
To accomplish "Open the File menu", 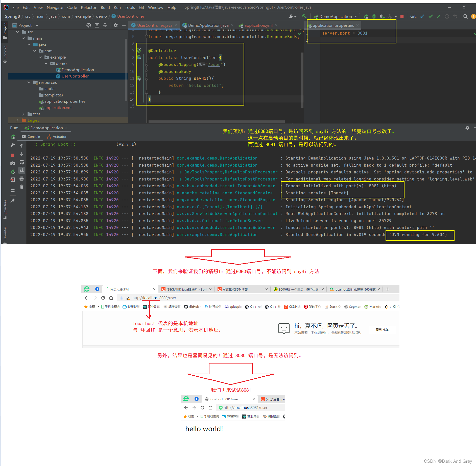I will [x=15, y=7].
